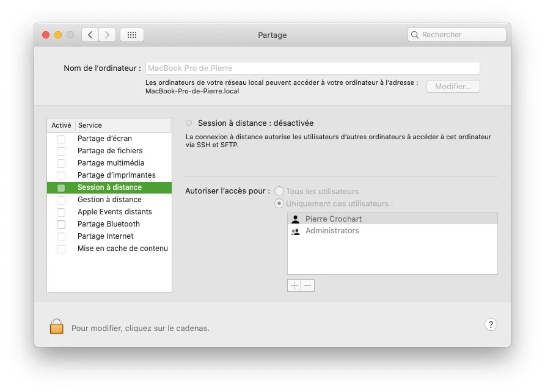Click the plus button to add a user
The width and height of the screenshot is (545, 392).
(294, 286)
